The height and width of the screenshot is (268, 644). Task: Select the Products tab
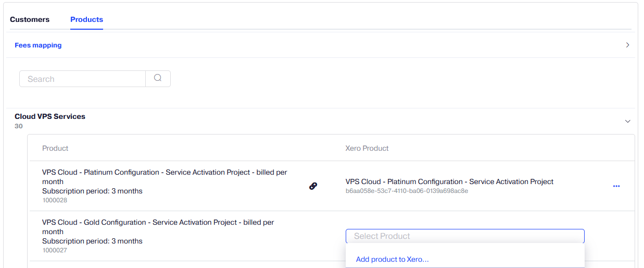(86, 19)
